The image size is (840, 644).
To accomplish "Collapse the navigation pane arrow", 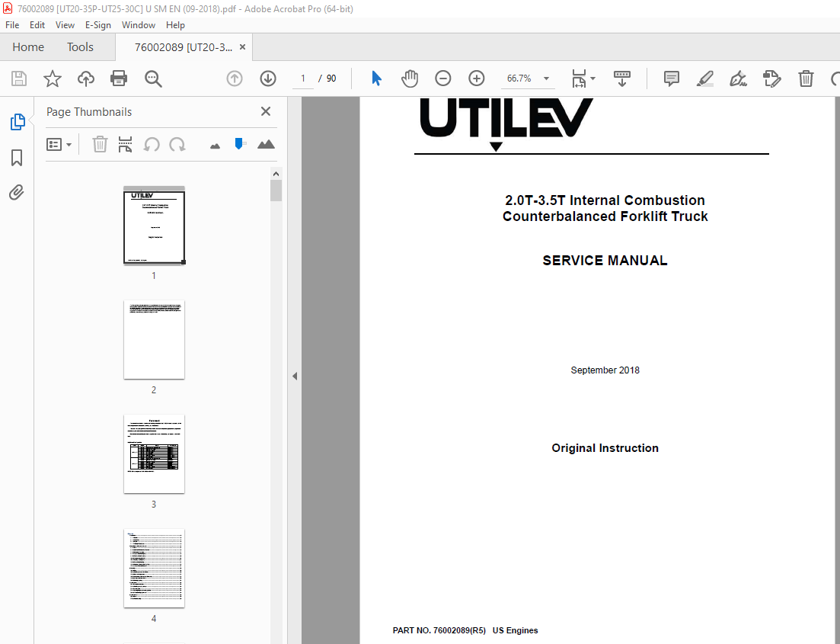I will 295,376.
